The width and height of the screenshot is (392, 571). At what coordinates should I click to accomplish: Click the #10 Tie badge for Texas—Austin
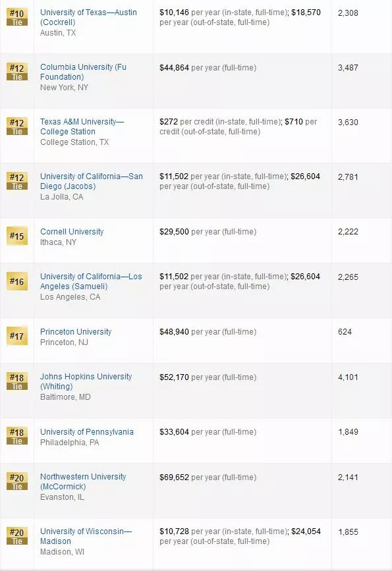click(x=17, y=17)
